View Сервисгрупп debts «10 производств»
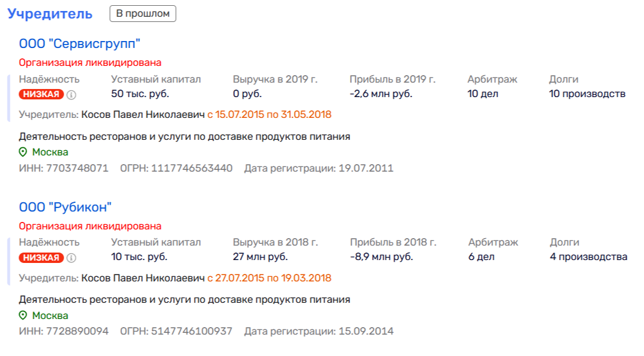The image size is (644, 356). [x=587, y=94]
